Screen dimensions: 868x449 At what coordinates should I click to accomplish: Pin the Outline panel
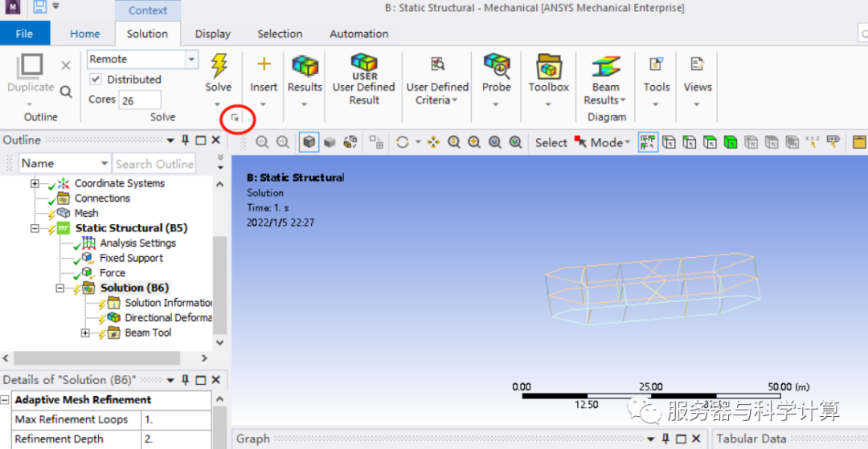click(186, 140)
